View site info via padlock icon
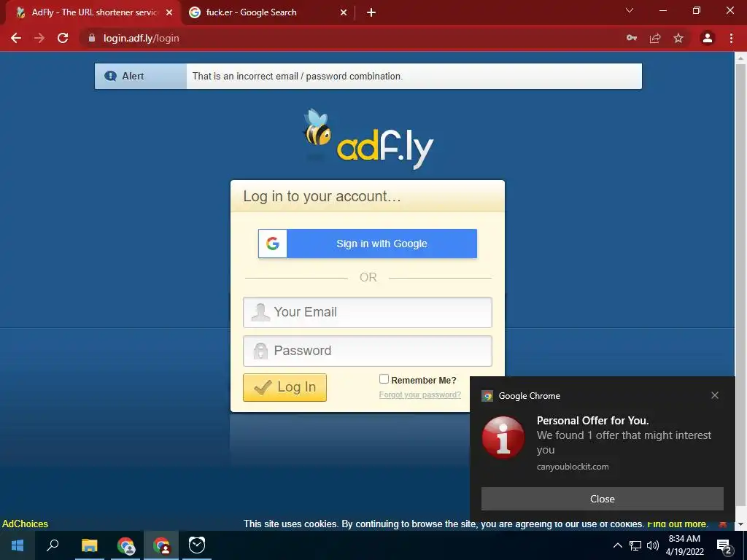This screenshot has height=560, width=747. coord(92,38)
